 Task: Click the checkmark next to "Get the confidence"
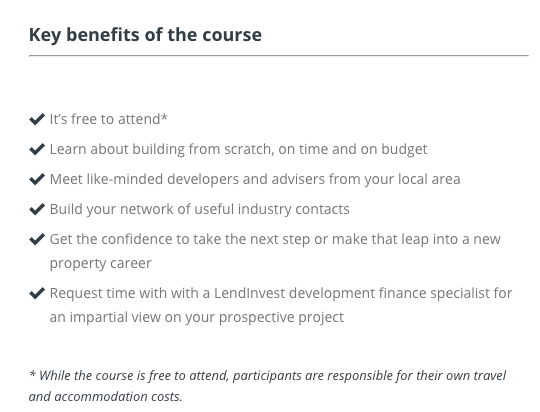click(37, 239)
